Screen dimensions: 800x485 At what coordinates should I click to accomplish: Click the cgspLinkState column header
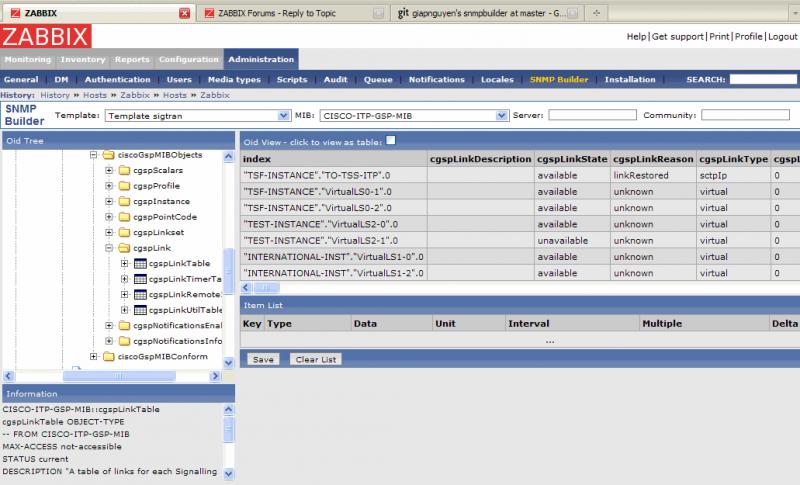pyautogui.click(x=572, y=159)
